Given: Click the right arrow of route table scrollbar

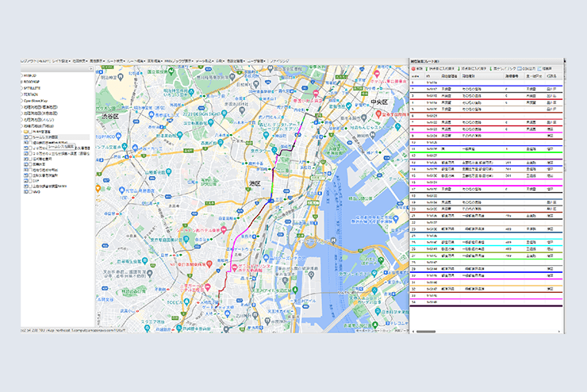Looking at the screenshot, I should pyautogui.click(x=559, y=332).
